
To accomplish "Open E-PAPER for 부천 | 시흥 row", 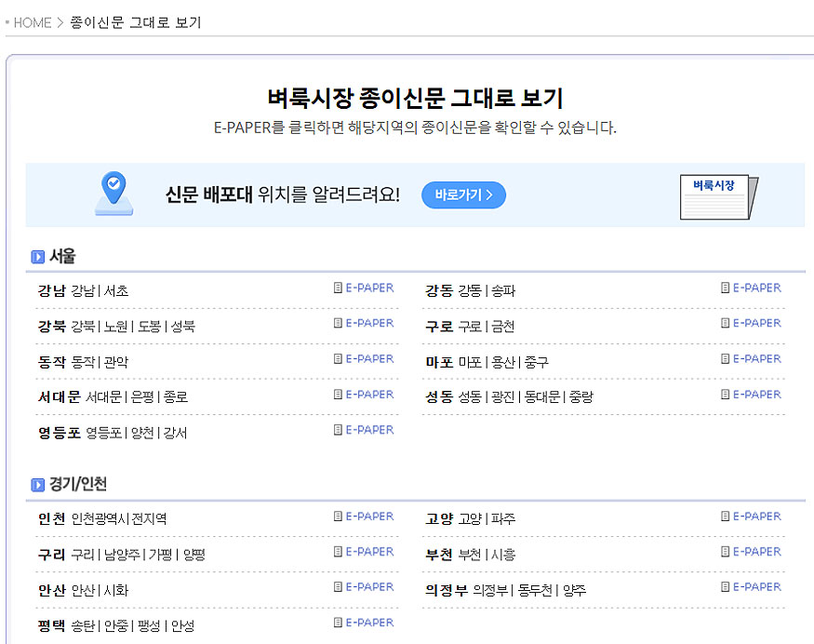I will tap(751, 552).
